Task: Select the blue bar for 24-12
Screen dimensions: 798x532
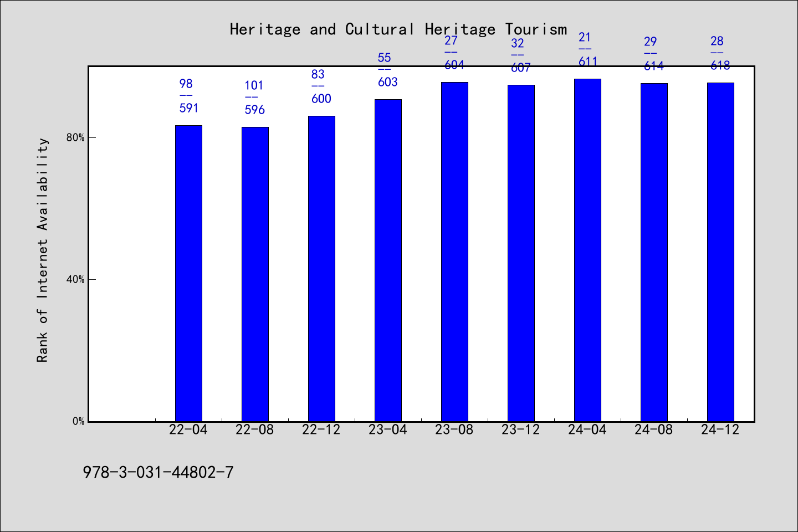Action: coord(720,252)
